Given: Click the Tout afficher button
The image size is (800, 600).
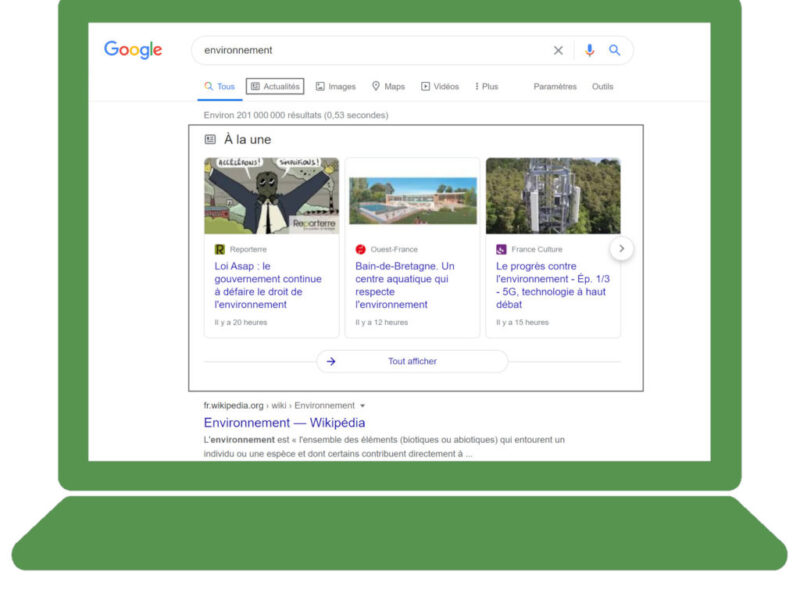Looking at the screenshot, I should 413,361.
